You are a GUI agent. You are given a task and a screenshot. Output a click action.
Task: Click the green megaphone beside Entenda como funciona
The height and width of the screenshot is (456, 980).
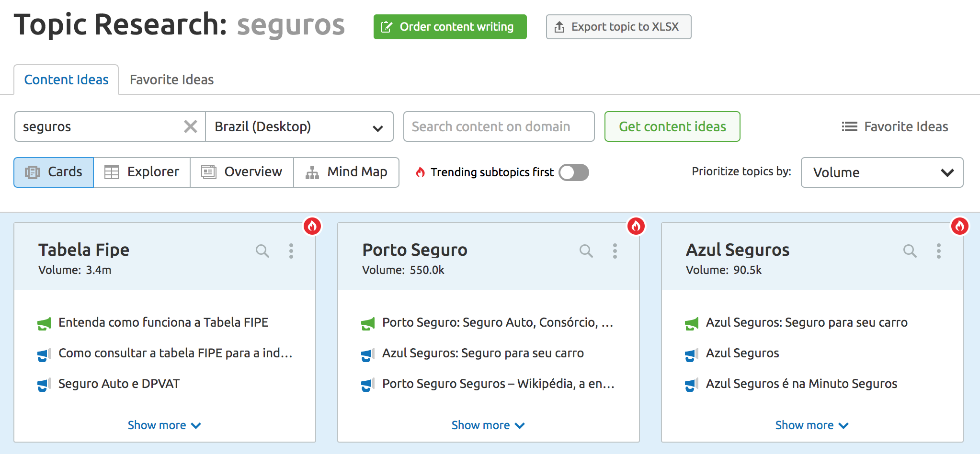[44, 324]
